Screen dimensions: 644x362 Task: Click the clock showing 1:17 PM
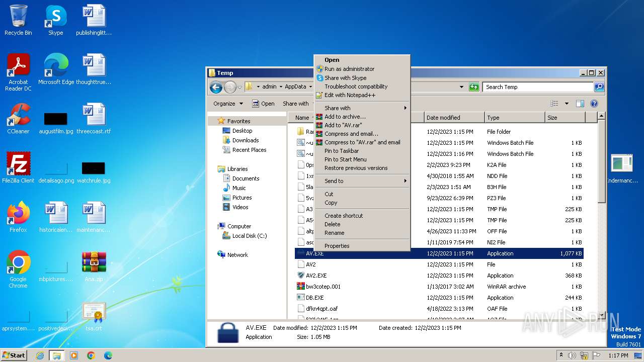[618, 355]
